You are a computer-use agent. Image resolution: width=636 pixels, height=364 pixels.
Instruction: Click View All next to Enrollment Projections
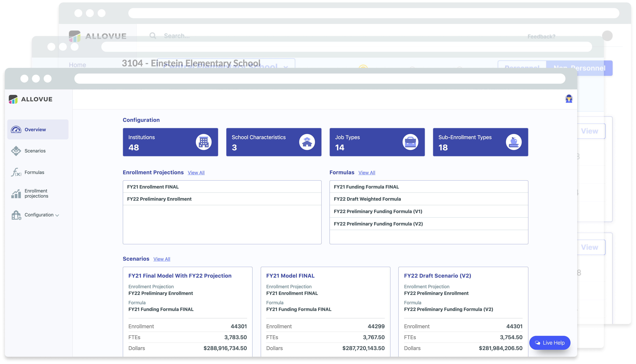(x=196, y=173)
